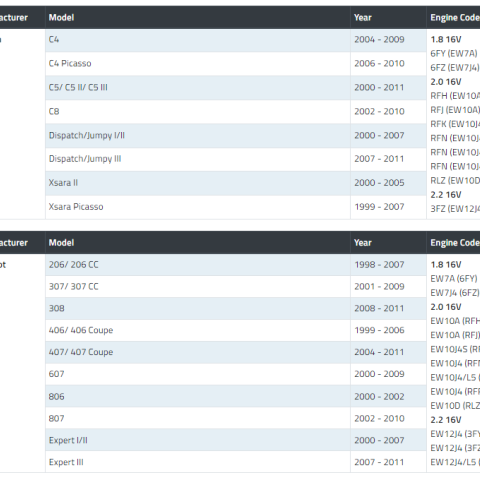Click the 2000 - 2009 year cell
480x480 pixels.
(x=388, y=374)
